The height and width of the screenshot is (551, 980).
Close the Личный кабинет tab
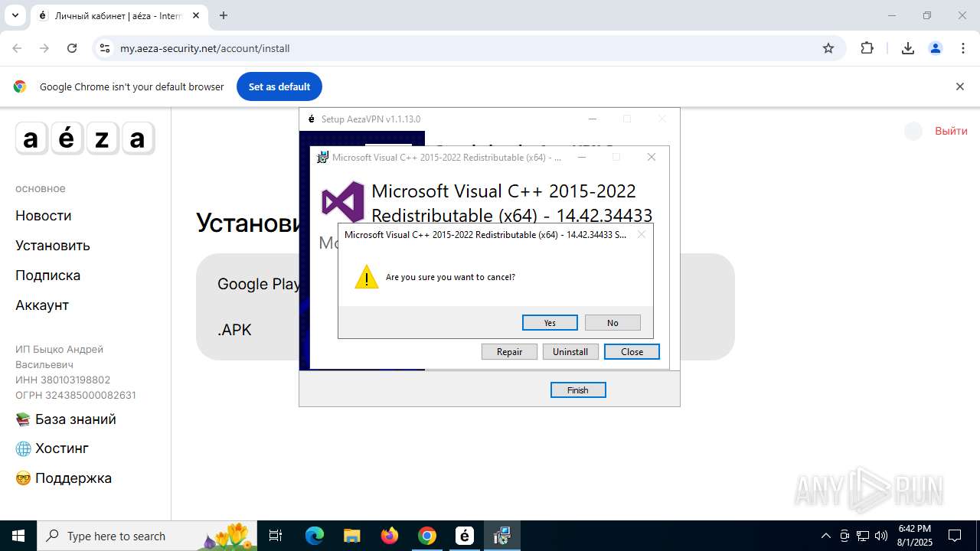(x=196, y=15)
